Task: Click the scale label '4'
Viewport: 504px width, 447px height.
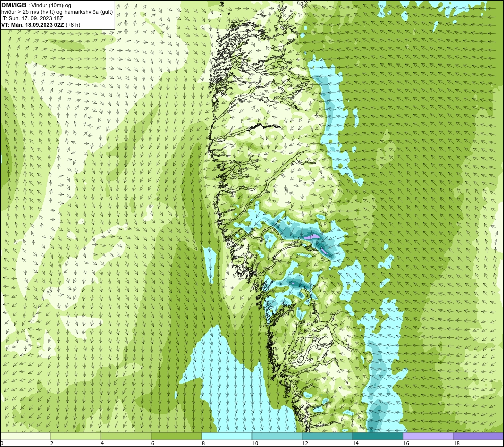Action: point(102,444)
